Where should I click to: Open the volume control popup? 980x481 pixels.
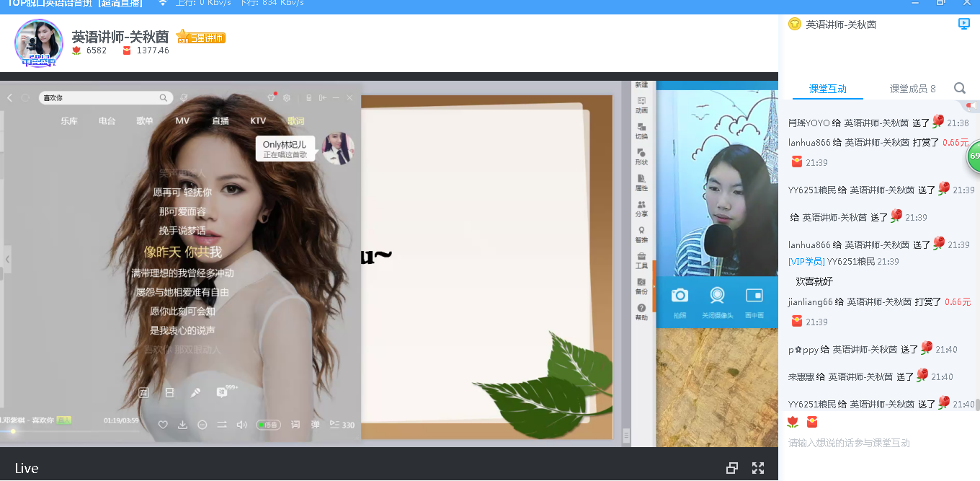point(241,425)
